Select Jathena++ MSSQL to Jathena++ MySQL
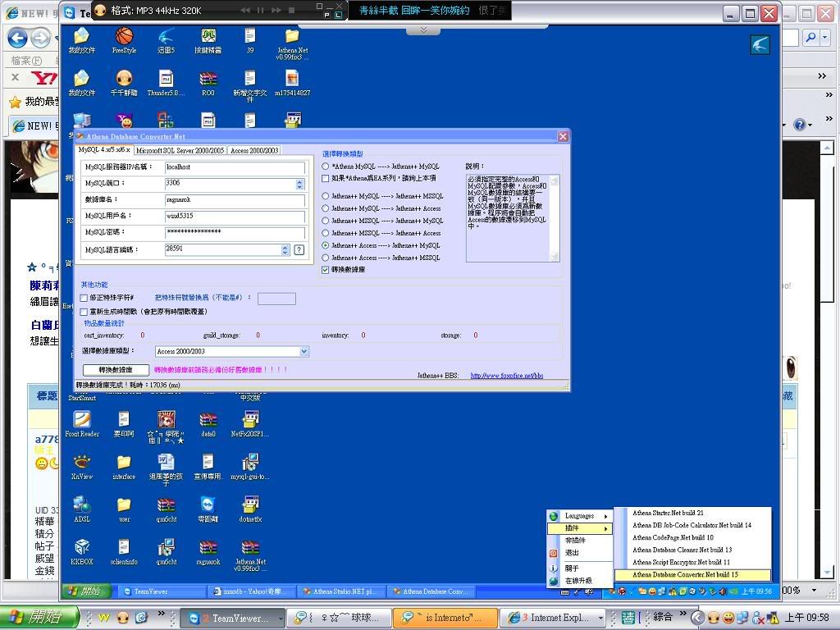 pyautogui.click(x=325, y=221)
